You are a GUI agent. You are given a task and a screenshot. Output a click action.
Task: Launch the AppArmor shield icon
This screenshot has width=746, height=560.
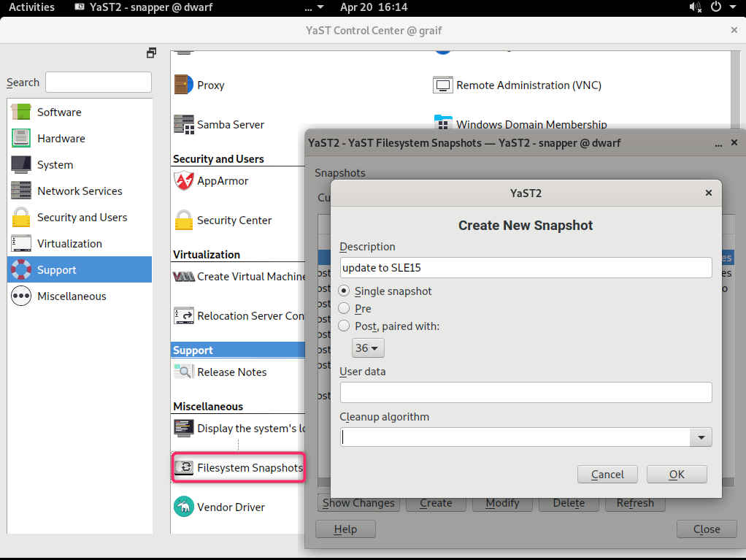(x=184, y=181)
